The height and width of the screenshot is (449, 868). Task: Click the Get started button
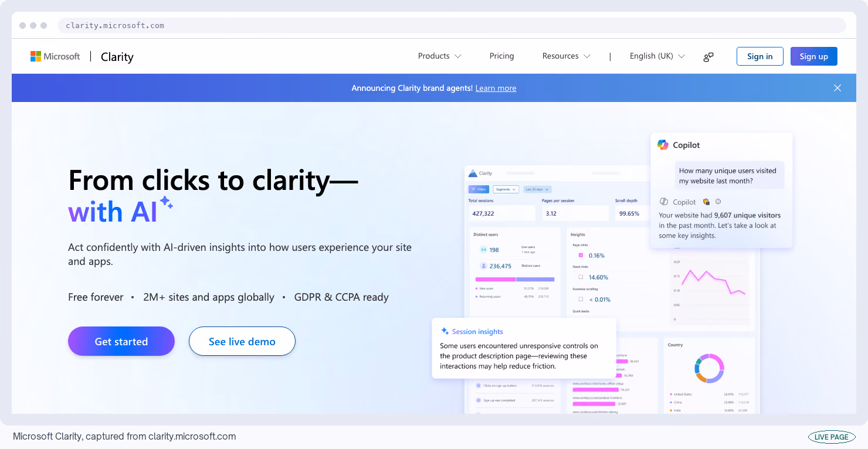[x=121, y=341]
